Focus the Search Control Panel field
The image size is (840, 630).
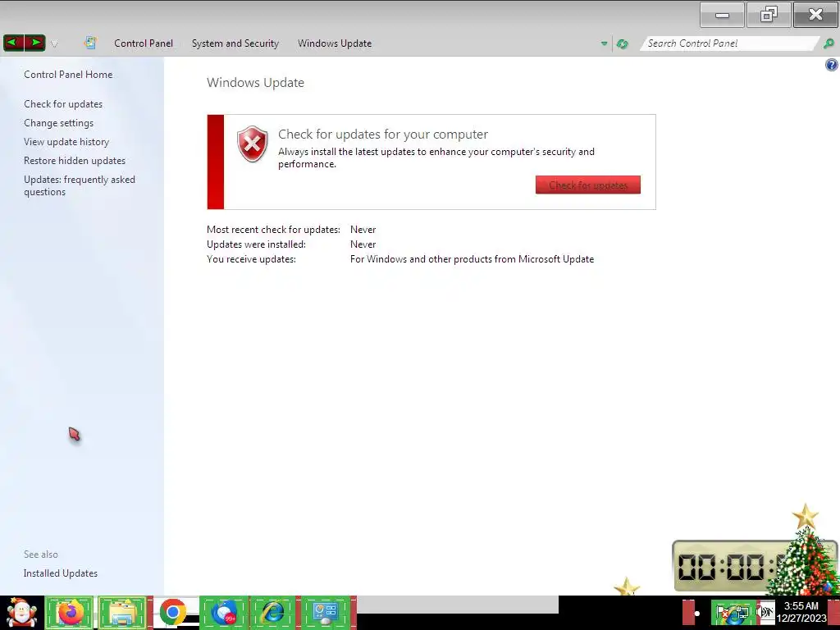coord(728,43)
